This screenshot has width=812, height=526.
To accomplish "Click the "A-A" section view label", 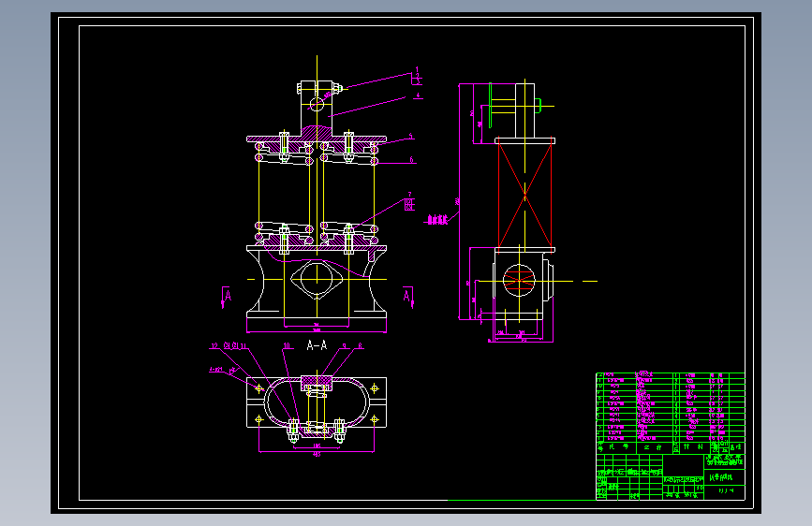I will [317, 345].
